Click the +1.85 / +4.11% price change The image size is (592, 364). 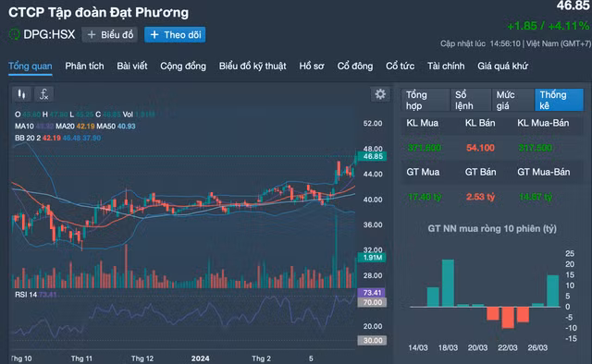pyautogui.click(x=548, y=26)
